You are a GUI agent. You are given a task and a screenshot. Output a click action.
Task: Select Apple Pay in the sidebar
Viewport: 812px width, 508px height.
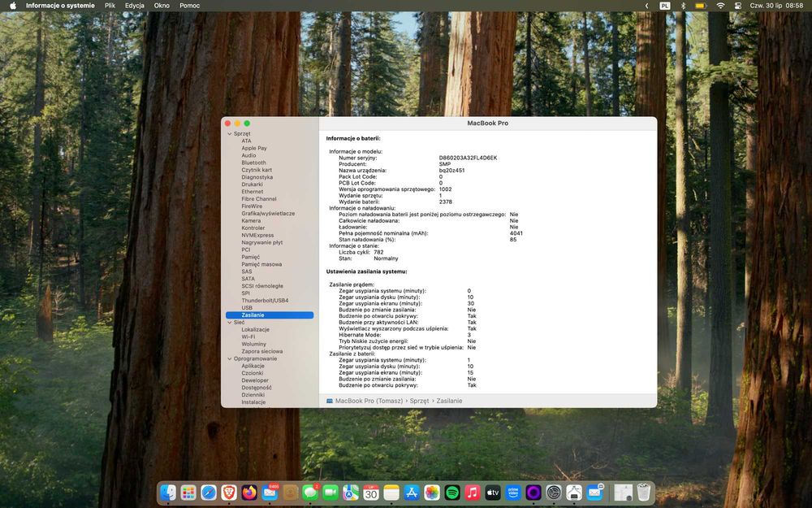(x=253, y=148)
